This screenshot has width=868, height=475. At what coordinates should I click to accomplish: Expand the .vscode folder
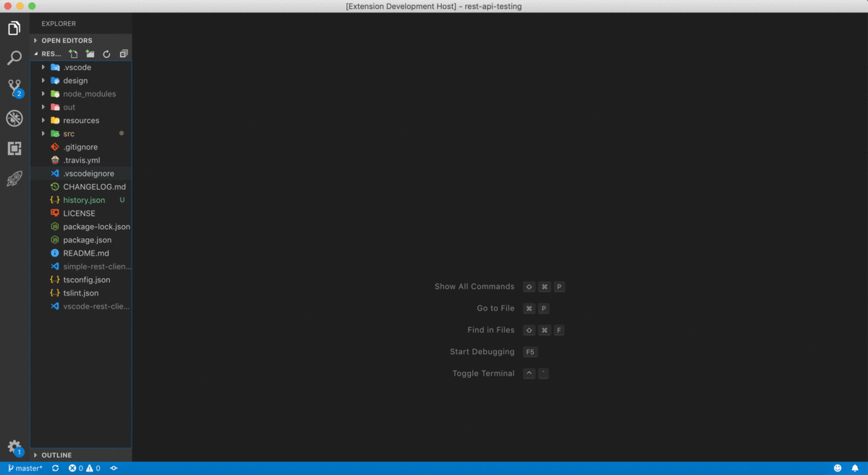[81, 67]
